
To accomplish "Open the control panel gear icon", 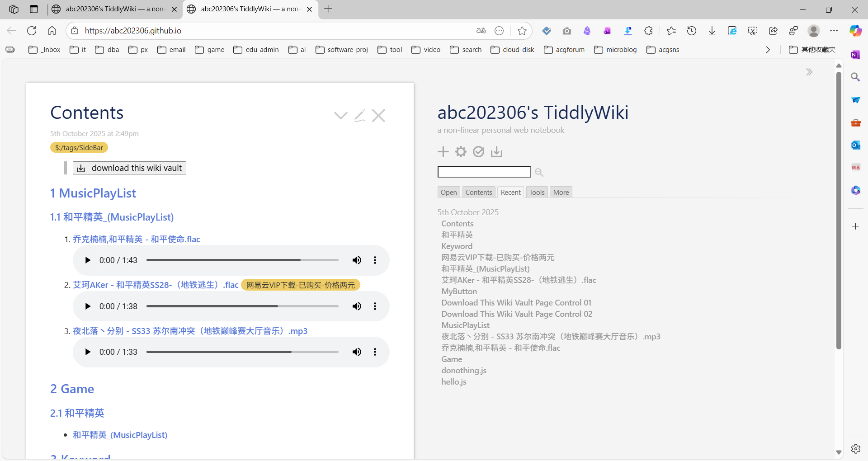I will (461, 152).
